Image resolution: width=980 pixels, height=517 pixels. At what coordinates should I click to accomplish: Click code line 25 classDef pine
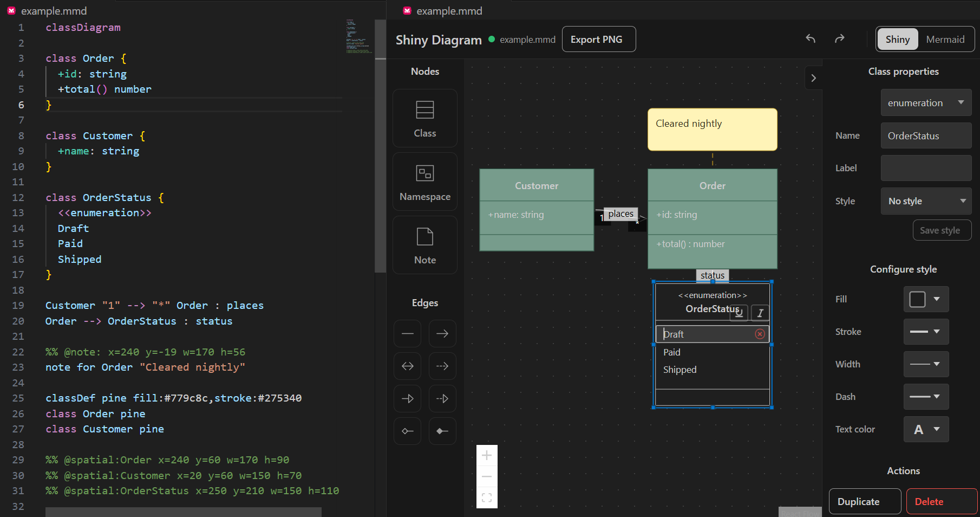click(173, 398)
